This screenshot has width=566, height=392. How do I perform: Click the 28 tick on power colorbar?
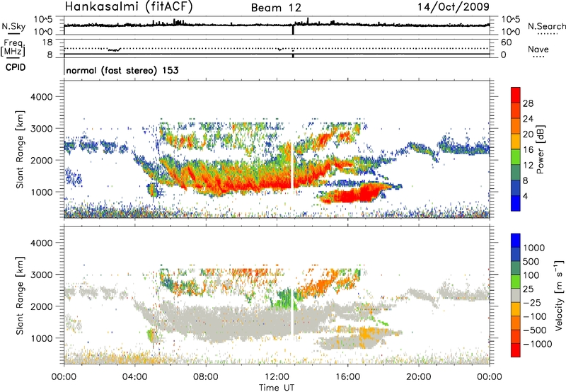(528, 103)
